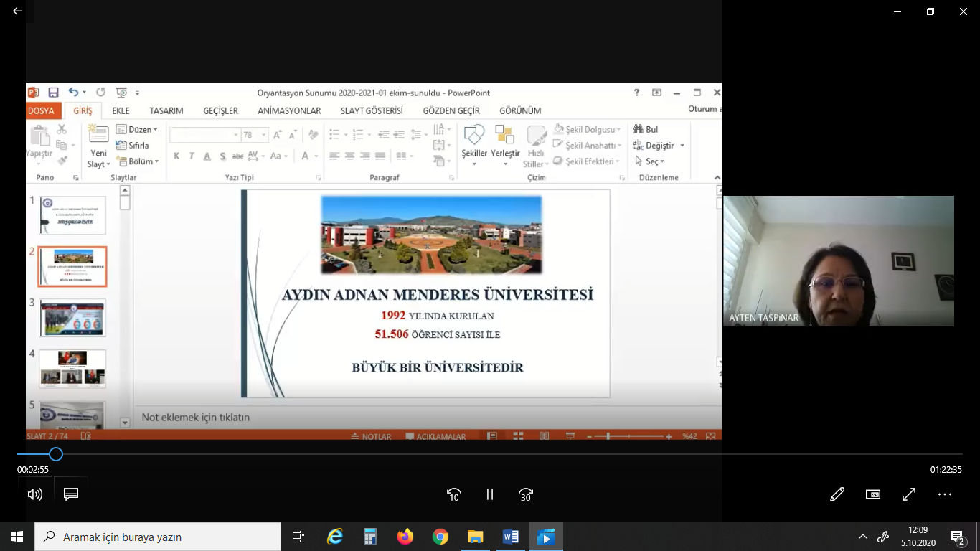Skip forward 30 seconds

coord(526,494)
